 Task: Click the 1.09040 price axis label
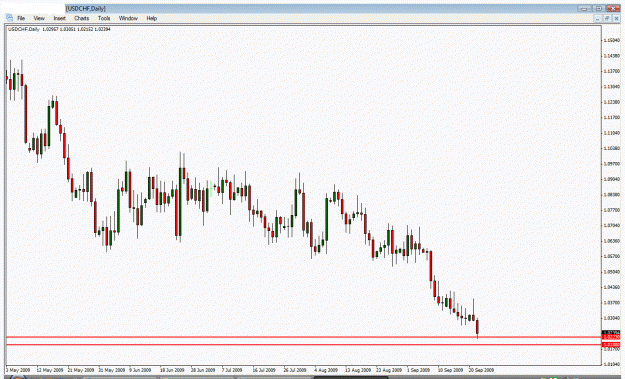click(x=611, y=179)
